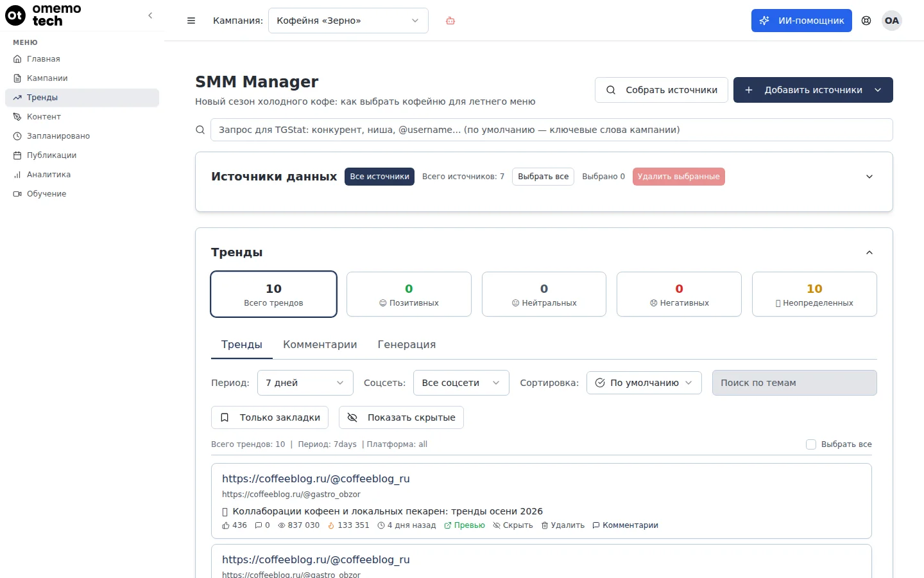Toggle Показать скрытые filter
This screenshot has height=578, width=924.
tap(401, 417)
